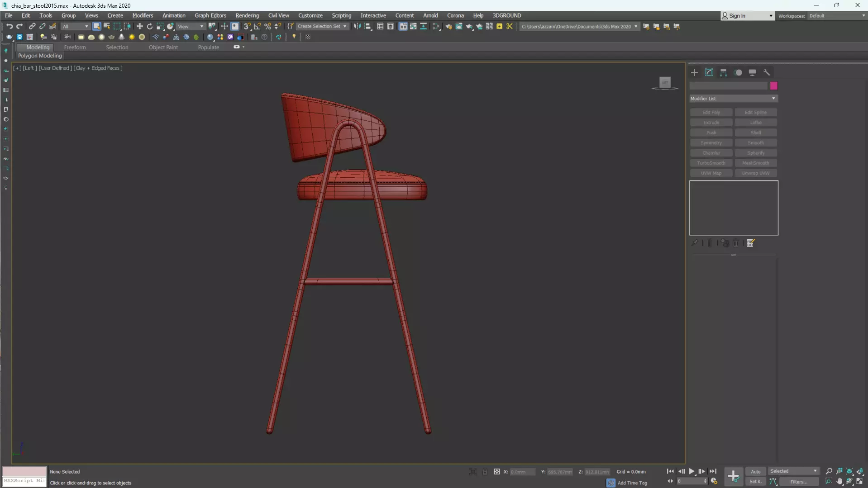The image size is (868, 488).
Task: Open the key Filters... button
Action: click(x=799, y=482)
